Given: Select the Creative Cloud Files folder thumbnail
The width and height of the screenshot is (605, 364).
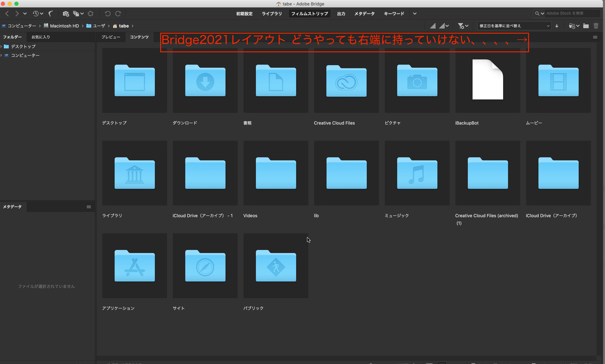Looking at the screenshot, I should pyautogui.click(x=346, y=80).
